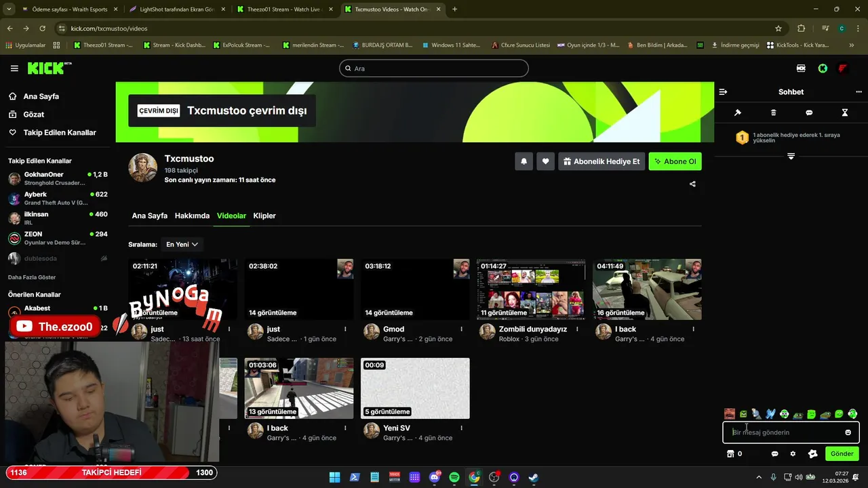Click the red avatar icon in header

(843, 68)
